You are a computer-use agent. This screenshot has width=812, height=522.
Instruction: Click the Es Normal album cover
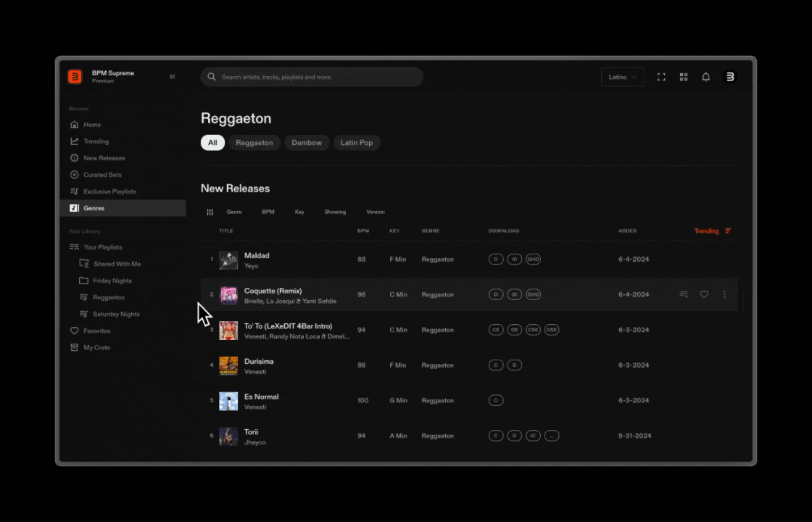click(x=228, y=401)
